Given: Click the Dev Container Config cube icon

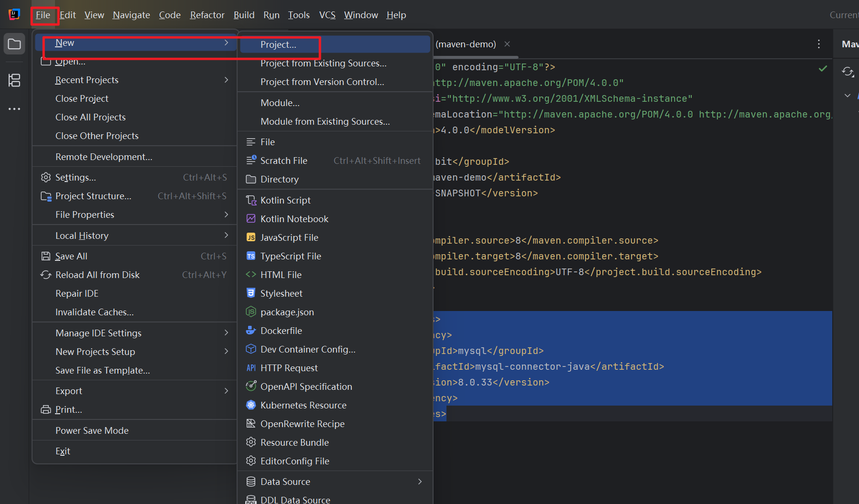Looking at the screenshot, I should click(x=251, y=349).
